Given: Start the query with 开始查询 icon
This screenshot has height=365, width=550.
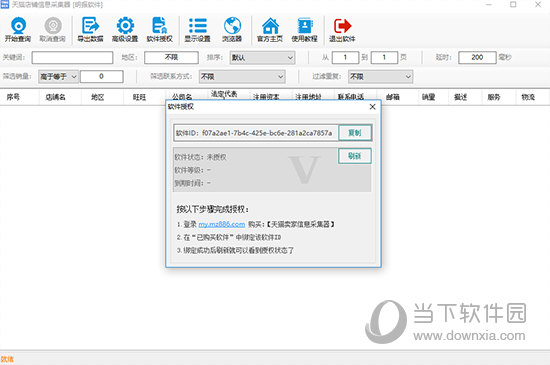Looking at the screenshot, I should click(18, 29).
